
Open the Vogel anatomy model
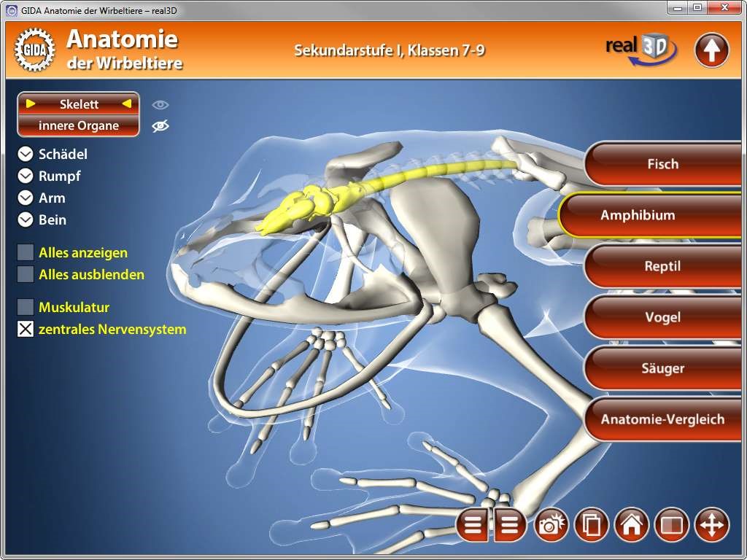pos(662,317)
